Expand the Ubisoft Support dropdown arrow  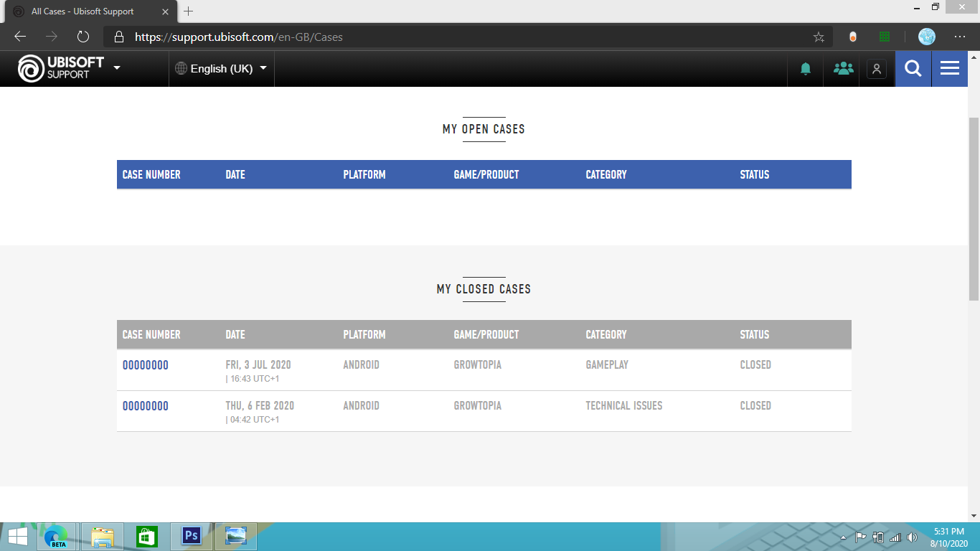117,68
